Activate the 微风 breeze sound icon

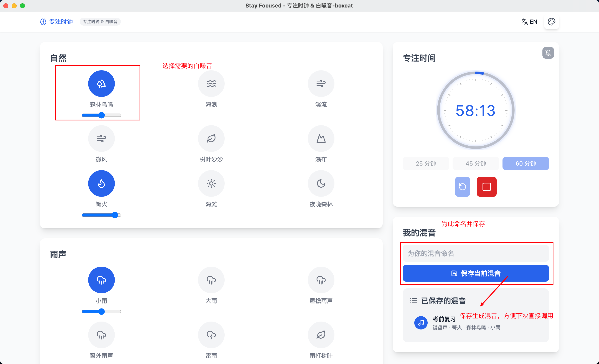[101, 139]
